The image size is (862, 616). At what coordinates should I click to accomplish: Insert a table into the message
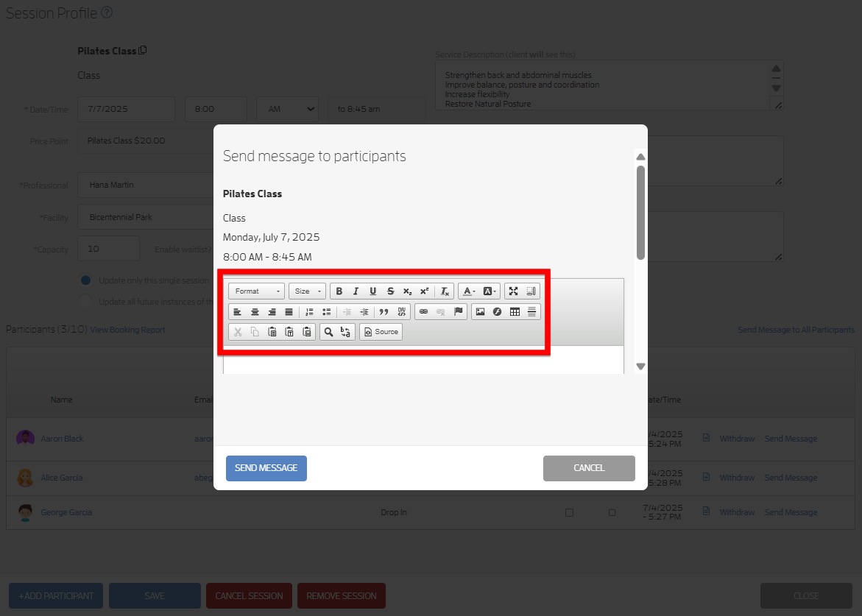(x=515, y=311)
